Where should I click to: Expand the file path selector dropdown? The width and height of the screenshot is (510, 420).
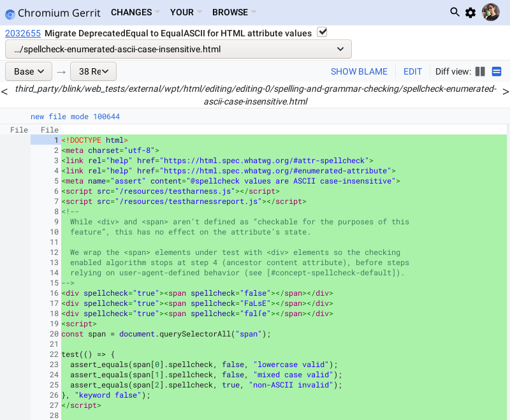(178, 49)
